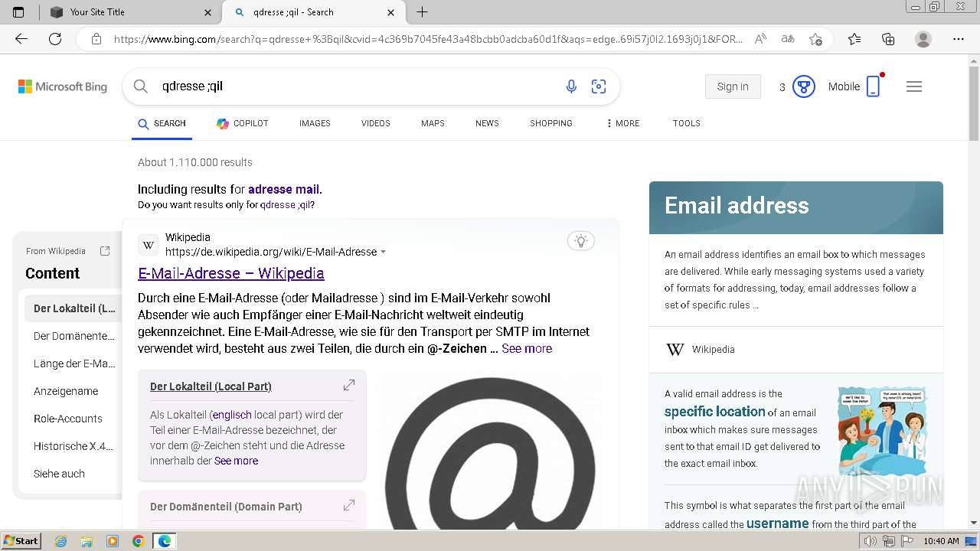Select Historische X.4... in Content list

coord(73,446)
